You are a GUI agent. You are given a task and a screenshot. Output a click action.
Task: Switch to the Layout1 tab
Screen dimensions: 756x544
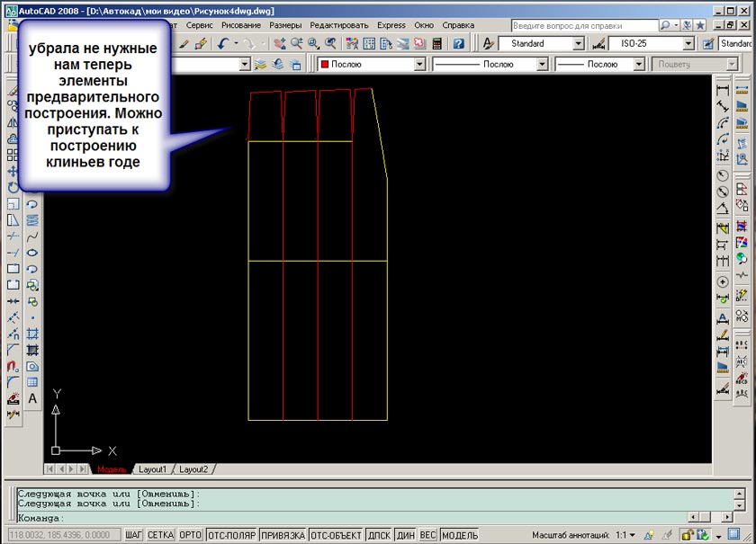[152, 469]
